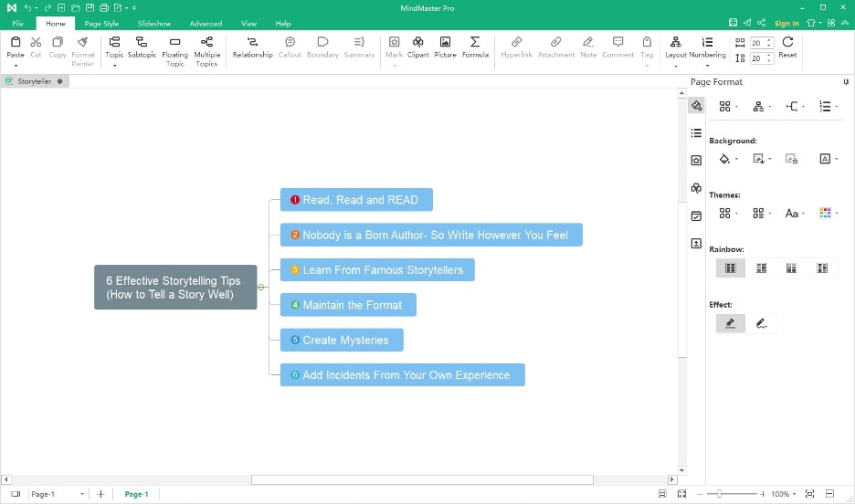Screen dimensions: 855x504
Task: Open the task side panel icon
Action: pyautogui.click(x=696, y=215)
